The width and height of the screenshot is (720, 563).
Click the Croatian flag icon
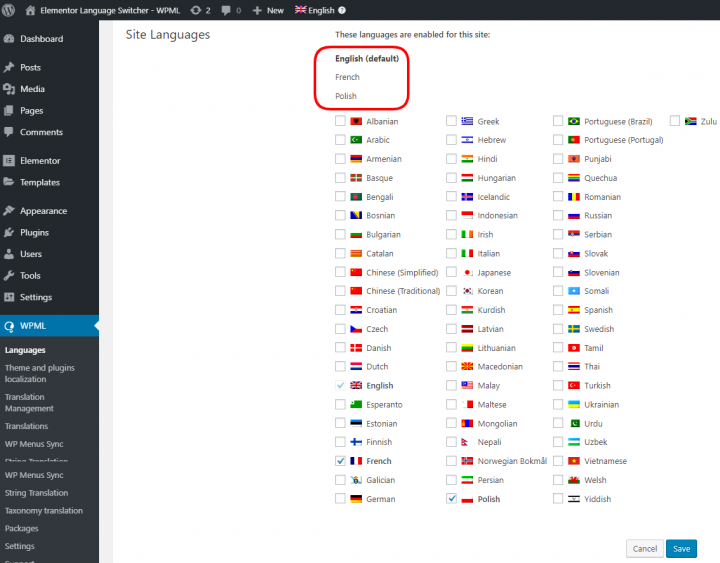coord(356,310)
